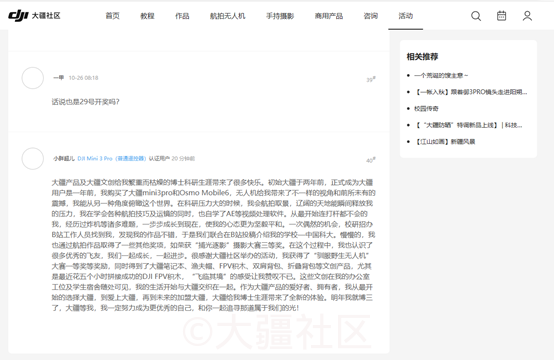This screenshot has width=554, height=360.
Task: Open the 教程 navigation item
Action: [147, 16]
